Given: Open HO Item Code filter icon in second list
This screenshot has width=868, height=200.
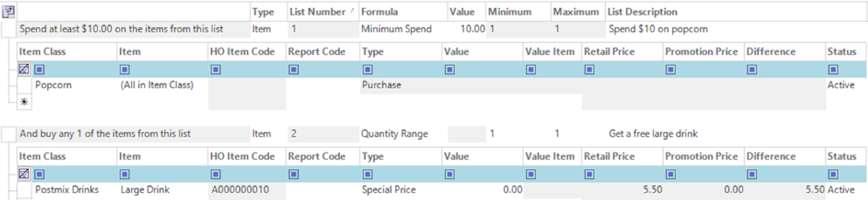Looking at the screenshot, I should tap(215, 174).
